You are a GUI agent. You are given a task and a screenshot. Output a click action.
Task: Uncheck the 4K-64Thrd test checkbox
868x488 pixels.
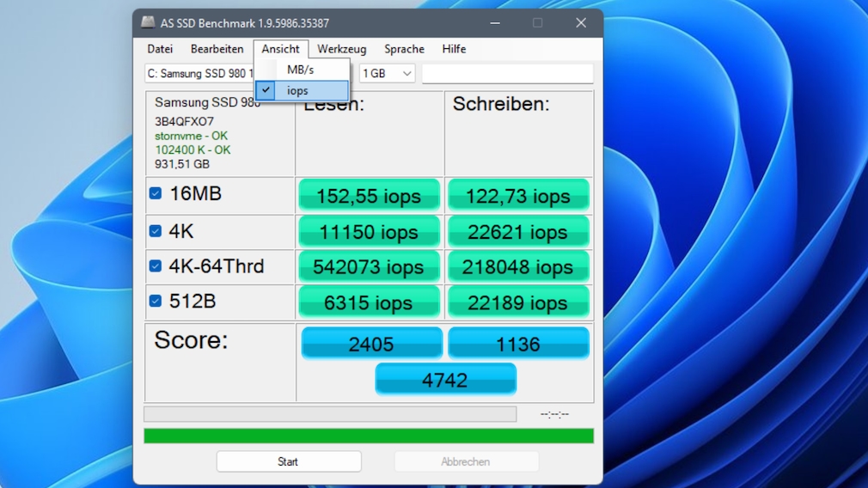point(156,265)
